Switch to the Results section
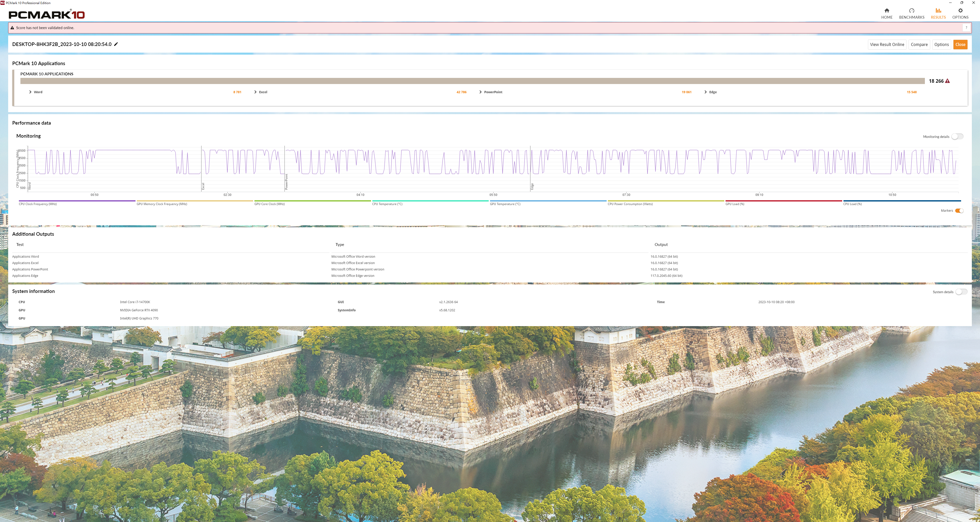The width and height of the screenshot is (980, 522). pyautogui.click(x=938, y=13)
